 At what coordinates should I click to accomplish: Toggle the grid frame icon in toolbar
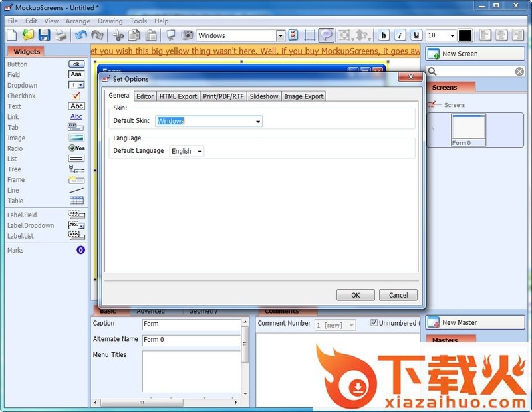point(309,35)
